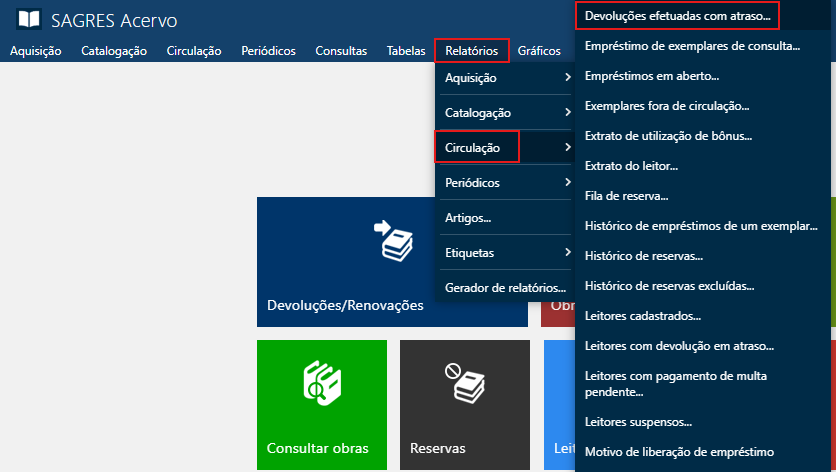Choose Extrato do leitor report

(631, 166)
